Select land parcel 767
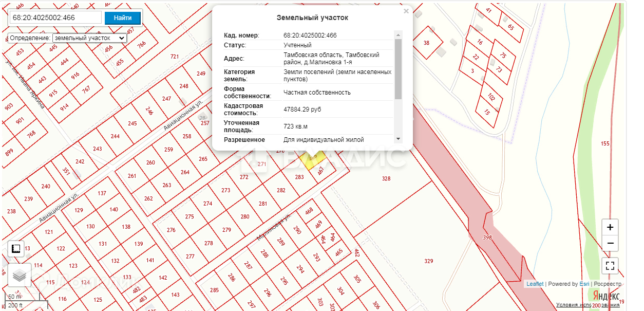 (x=86, y=89)
